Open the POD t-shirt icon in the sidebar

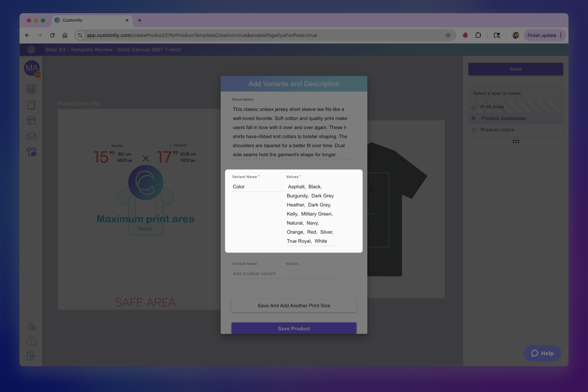click(x=32, y=152)
